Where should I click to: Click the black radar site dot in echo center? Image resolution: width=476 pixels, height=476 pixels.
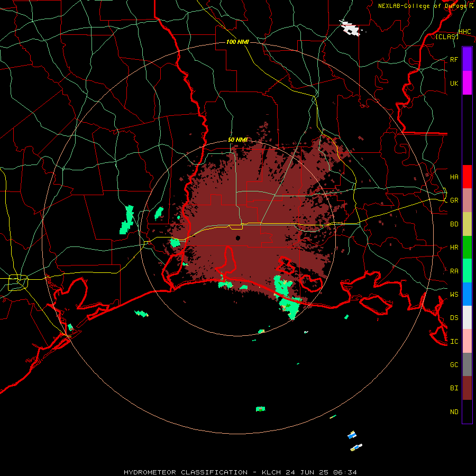pyautogui.click(x=237, y=238)
